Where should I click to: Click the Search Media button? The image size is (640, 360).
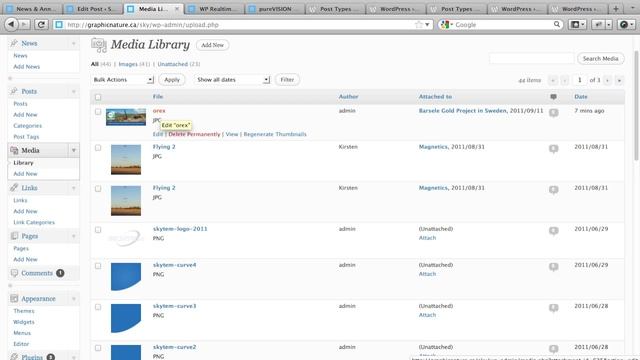600,59
